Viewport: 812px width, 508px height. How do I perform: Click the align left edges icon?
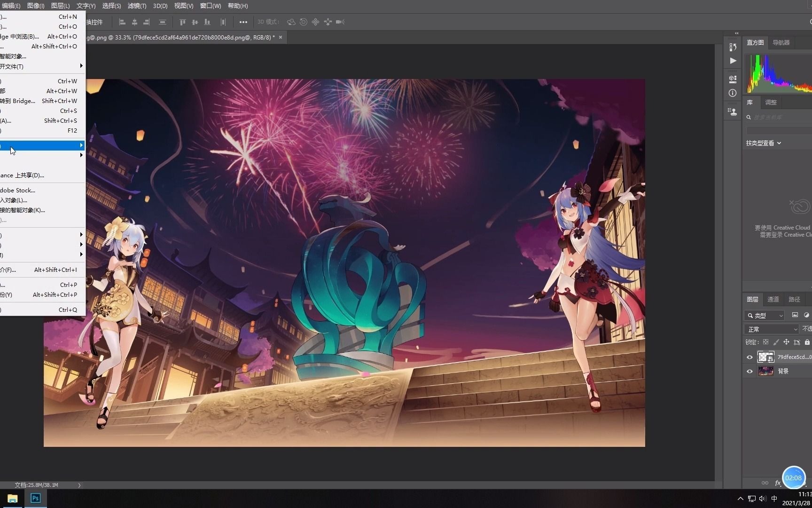(x=122, y=22)
